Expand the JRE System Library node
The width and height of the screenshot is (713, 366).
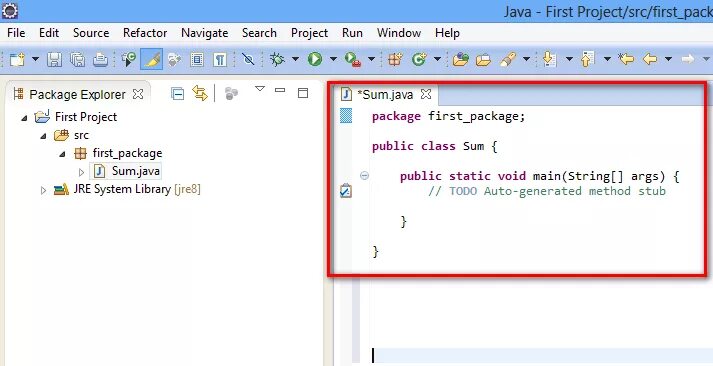[43, 190]
